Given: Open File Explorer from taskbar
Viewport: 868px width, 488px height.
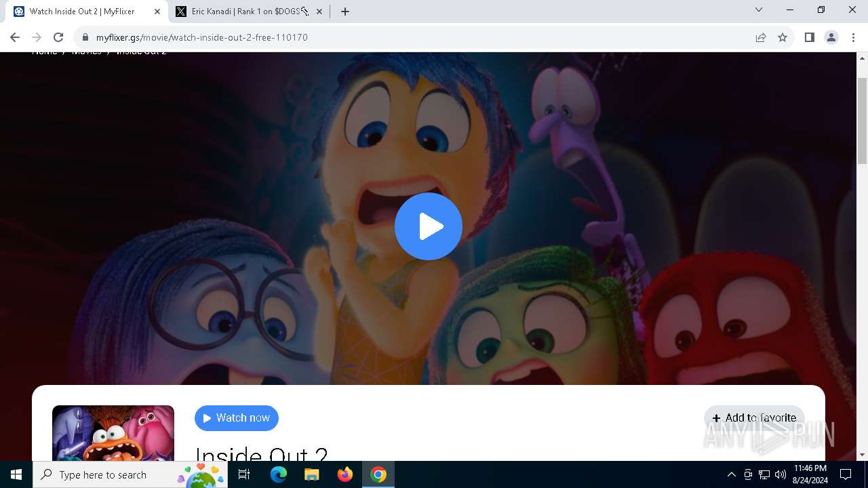Looking at the screenshot, I should 311,474.
